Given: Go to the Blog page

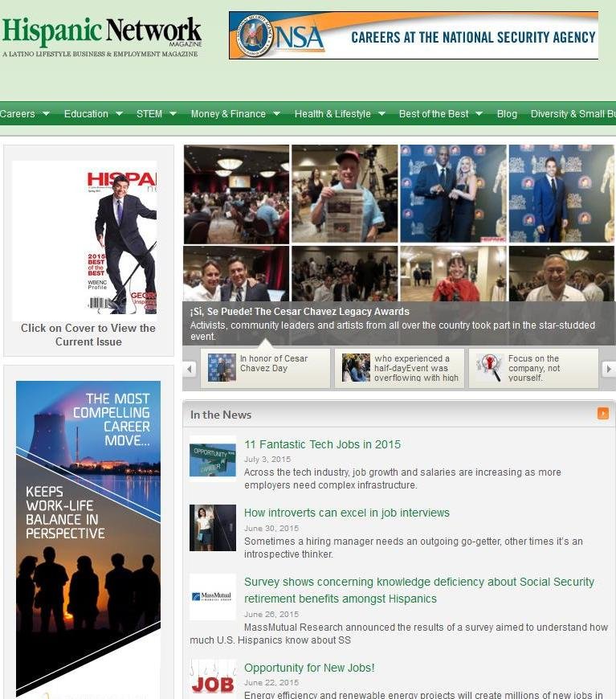Looking at the screenshot, I should (x=507, y=113).
